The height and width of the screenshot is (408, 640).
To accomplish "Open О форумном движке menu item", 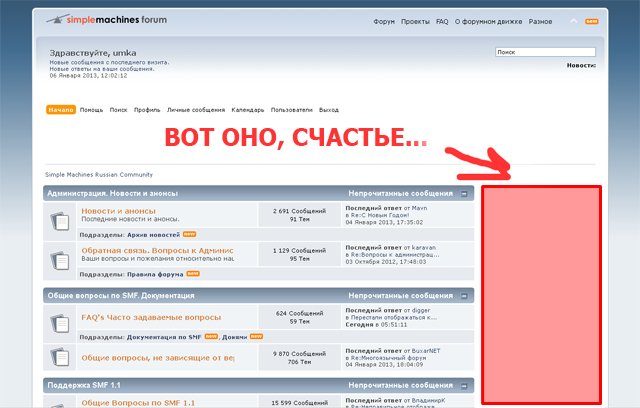I will [x=488, y=22].
